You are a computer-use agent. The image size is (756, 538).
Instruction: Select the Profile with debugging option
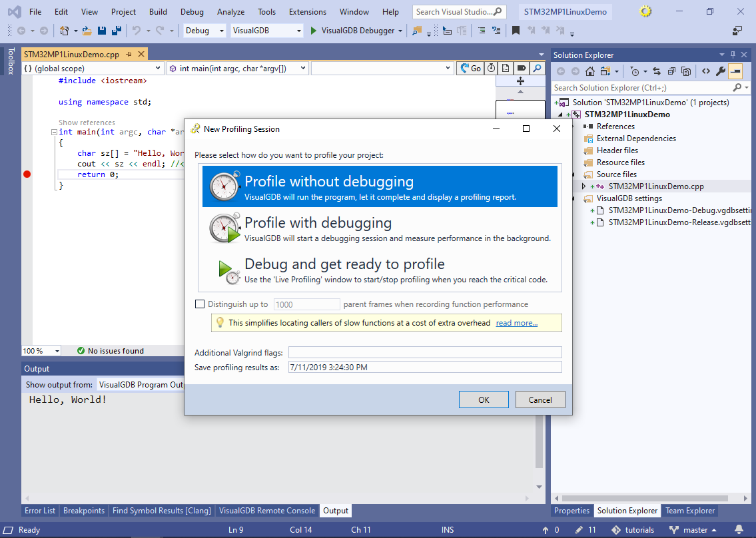tap(380, 228)
